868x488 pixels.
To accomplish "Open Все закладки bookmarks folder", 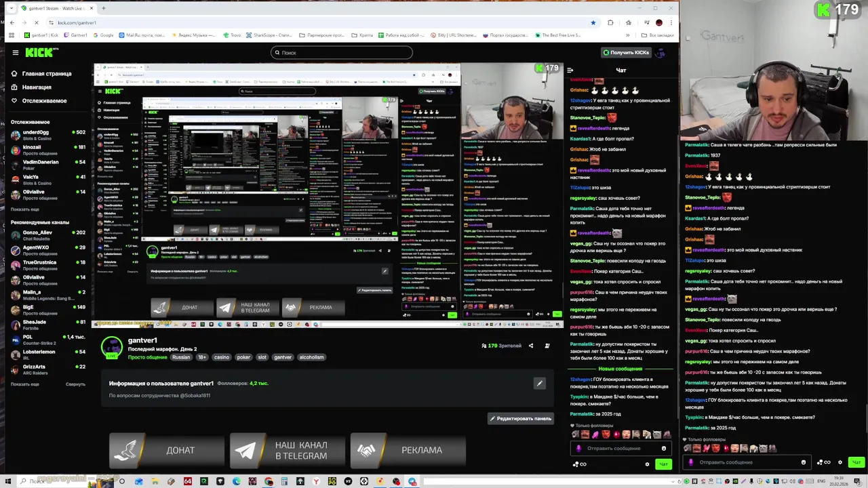I will (658, 35).
